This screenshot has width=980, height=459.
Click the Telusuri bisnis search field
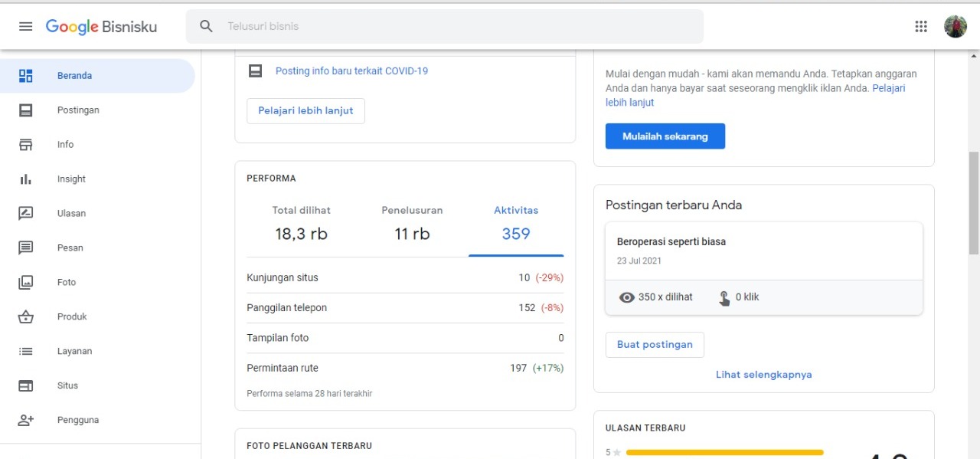tap(445, 26)
